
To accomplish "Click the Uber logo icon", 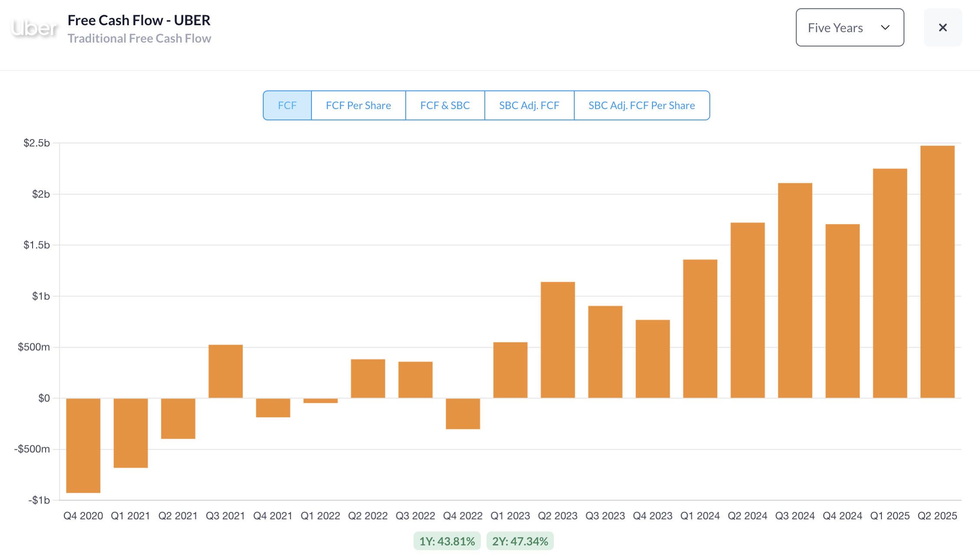I will click(34, 28).
